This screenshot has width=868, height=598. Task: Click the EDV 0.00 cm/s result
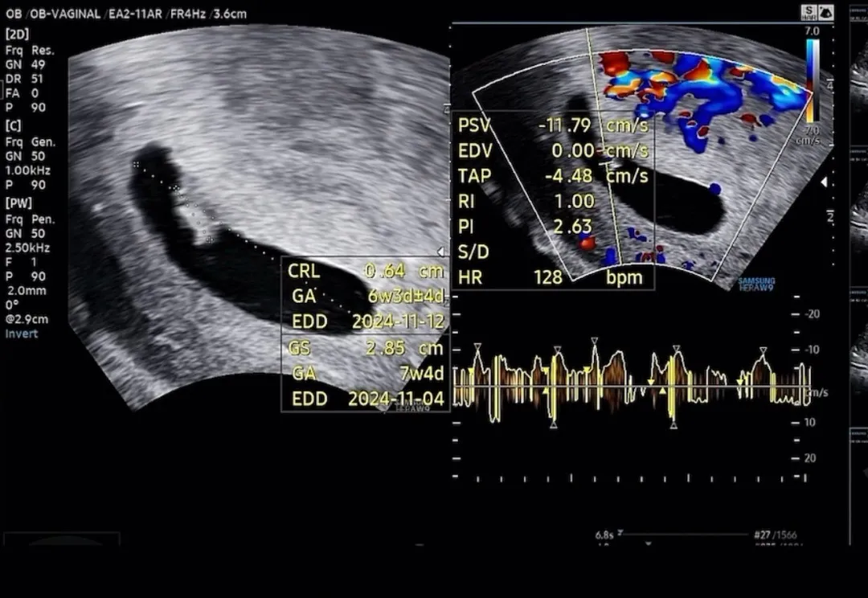tap(553, 151)
